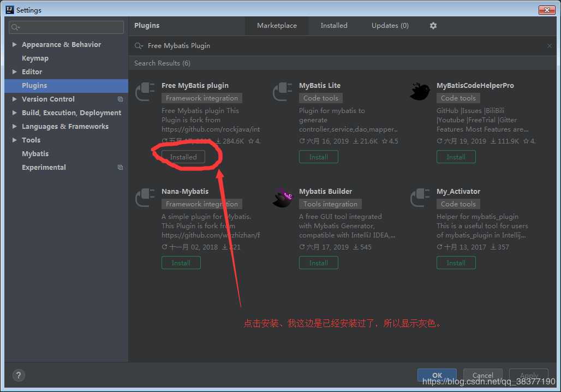Click the MyBatis Lite plug icon
Image resolution: width=561 pixels, height=392 pixels.
(x=283, y=92)
